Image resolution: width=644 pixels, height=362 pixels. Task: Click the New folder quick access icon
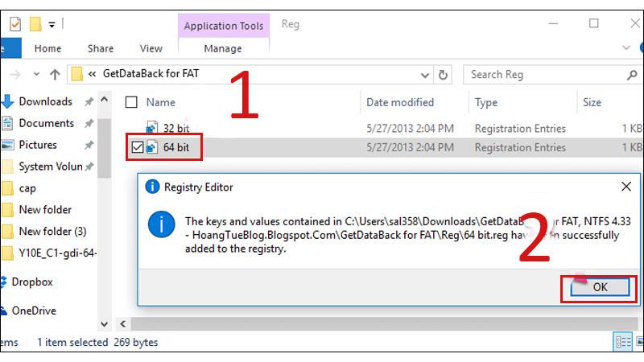tap(35, 24)
